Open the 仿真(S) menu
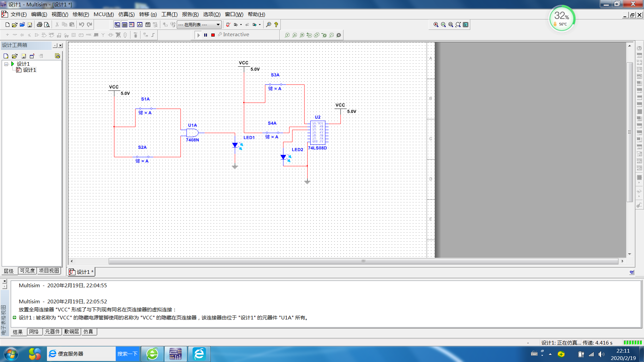Viewport: 644px width, 362px height. click(126, 14)
